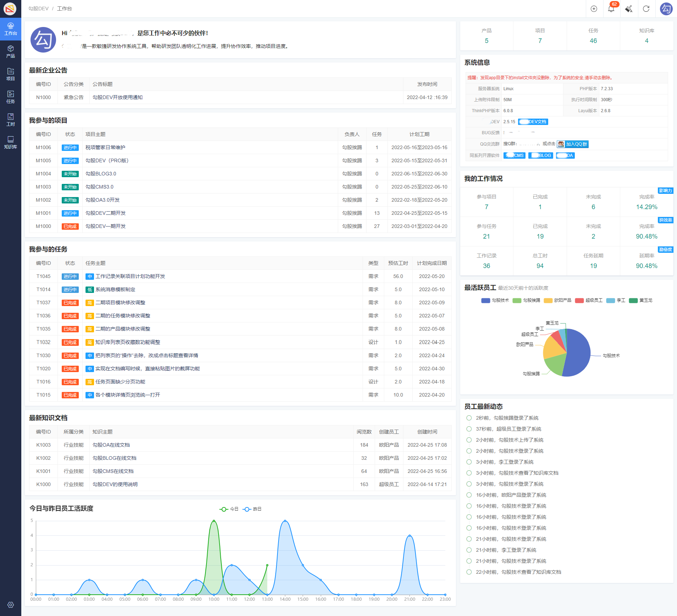This screenshot has height=616, width=677.
Task: Click the refresh page icon
Action: click(646, 9)
